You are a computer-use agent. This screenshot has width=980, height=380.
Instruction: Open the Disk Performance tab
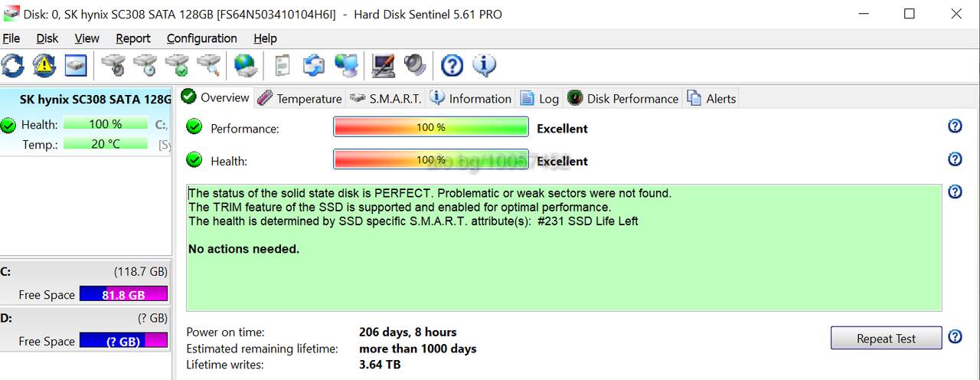(x=622, y=98)
